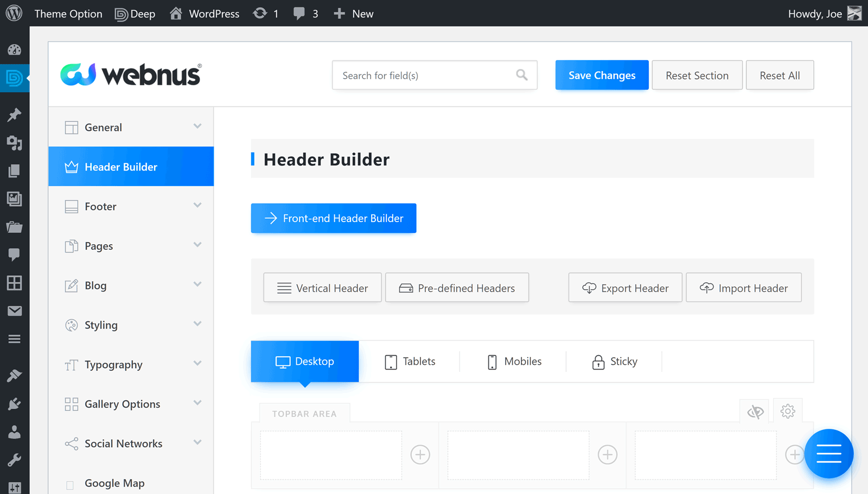Image resolution: width=868 pixels, height=494 pixels.
Task: Click the open folder icon in the admin sidebar
Action: pyautogui.click(x=15, y=227)
